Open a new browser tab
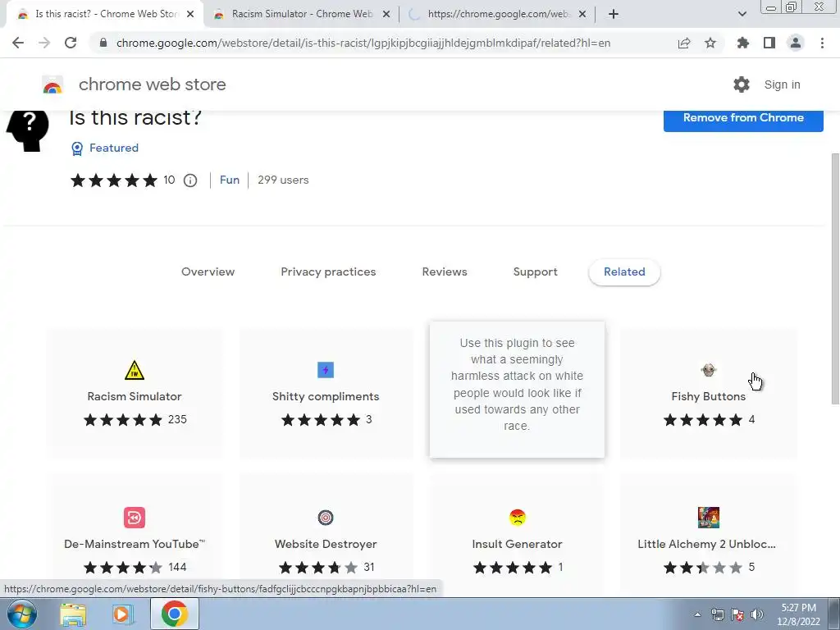The image size is (840, 630). coord(614,14)
